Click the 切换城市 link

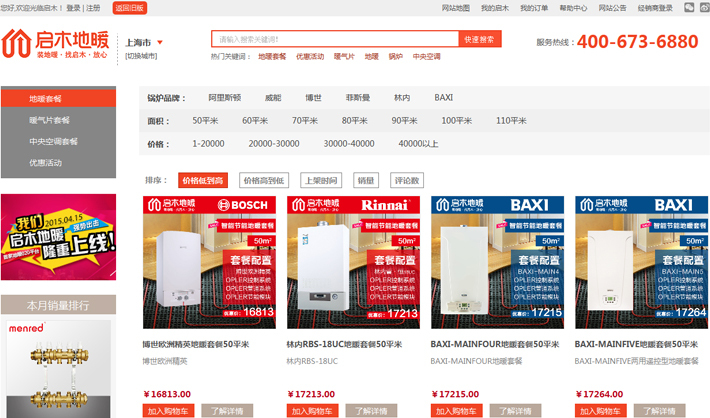click(141, 56)
